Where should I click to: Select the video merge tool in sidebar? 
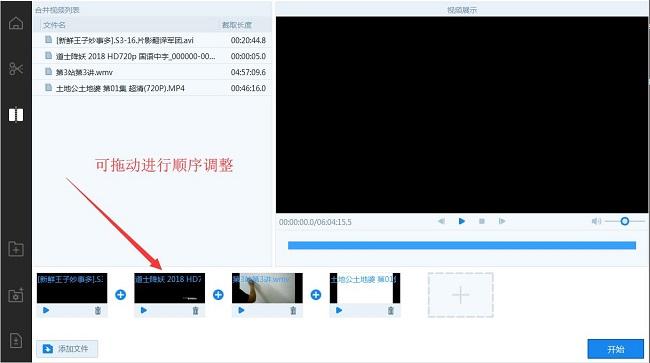(x=16, y=114)
